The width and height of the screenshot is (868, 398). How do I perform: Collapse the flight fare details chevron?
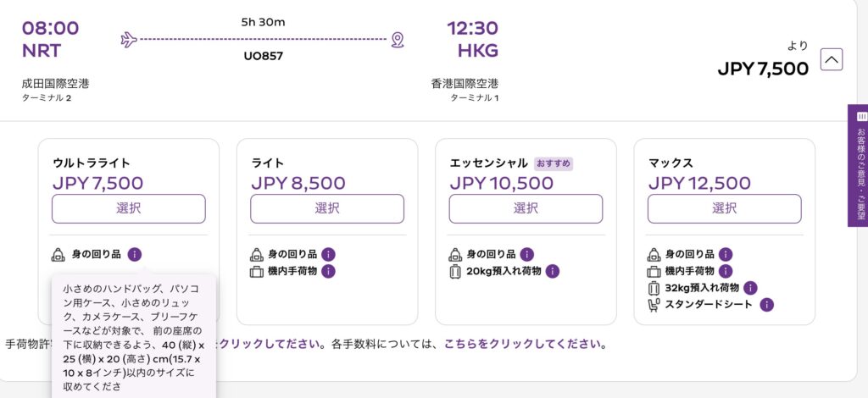pos(832,60)
